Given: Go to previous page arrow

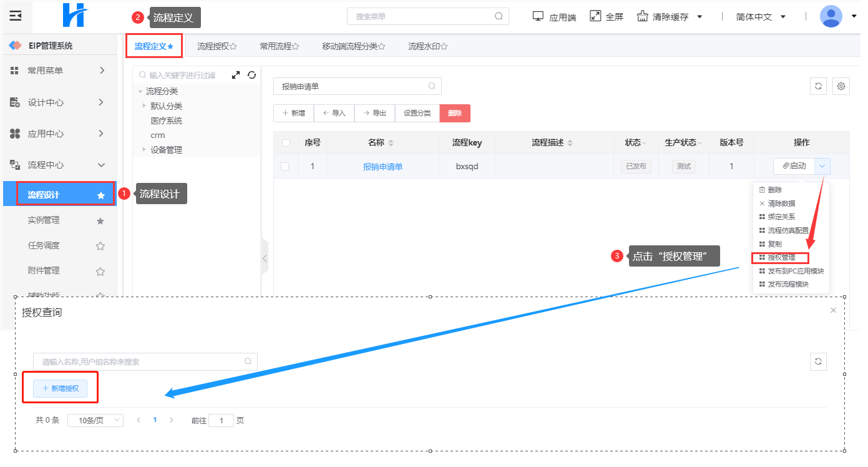Looking at the screenshot, I should (139, 420).
